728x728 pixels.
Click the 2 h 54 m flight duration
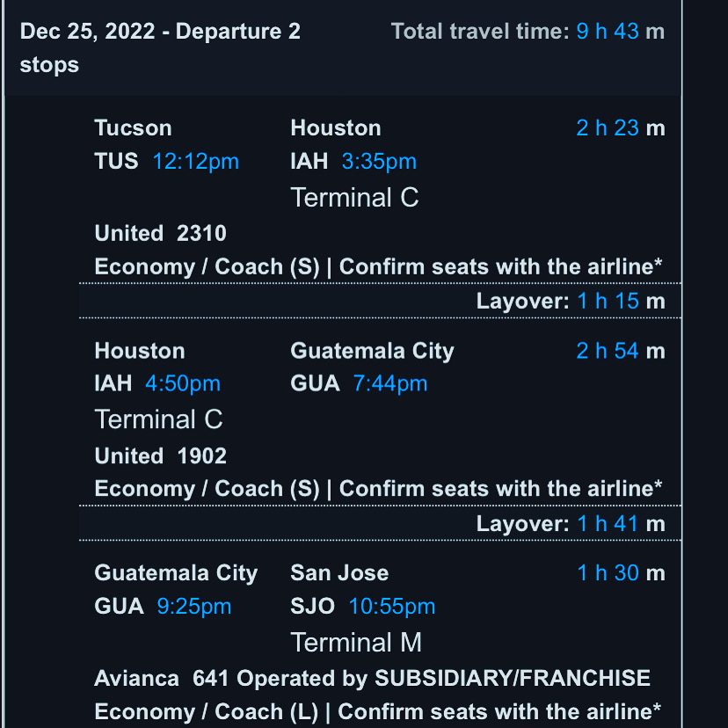620,352
